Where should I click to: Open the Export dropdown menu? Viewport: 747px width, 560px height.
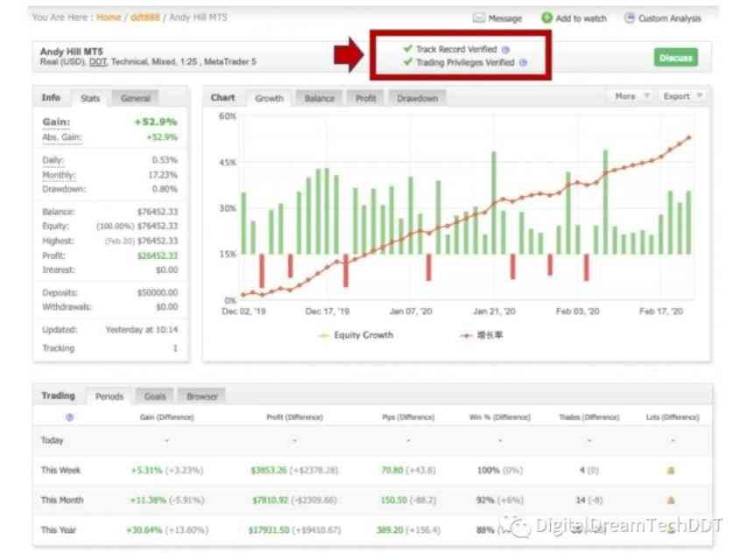click(x=683, y=96)
